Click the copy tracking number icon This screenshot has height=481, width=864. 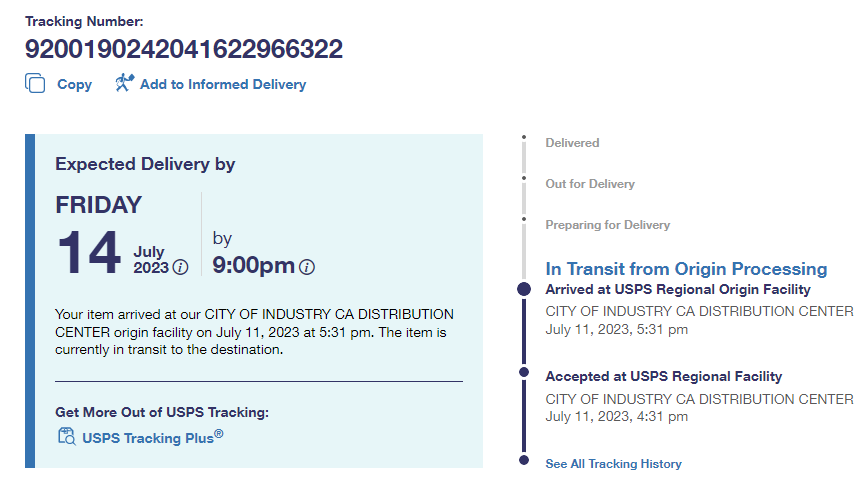coord(35,84)
